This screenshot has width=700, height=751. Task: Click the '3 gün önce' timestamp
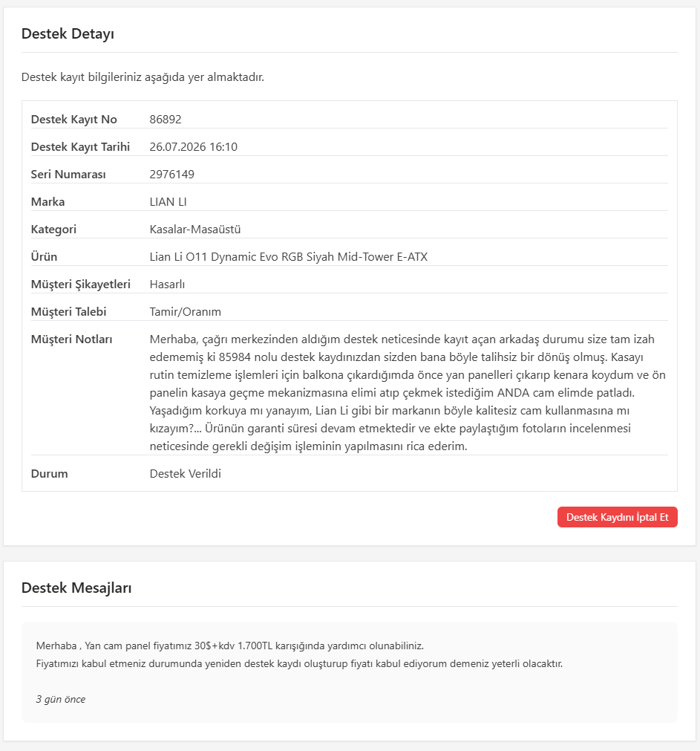click(61, 699)
